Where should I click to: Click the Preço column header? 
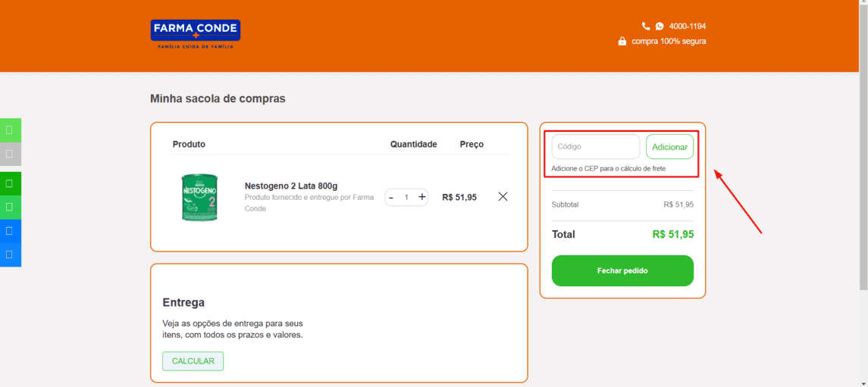[x=472, y=145]
